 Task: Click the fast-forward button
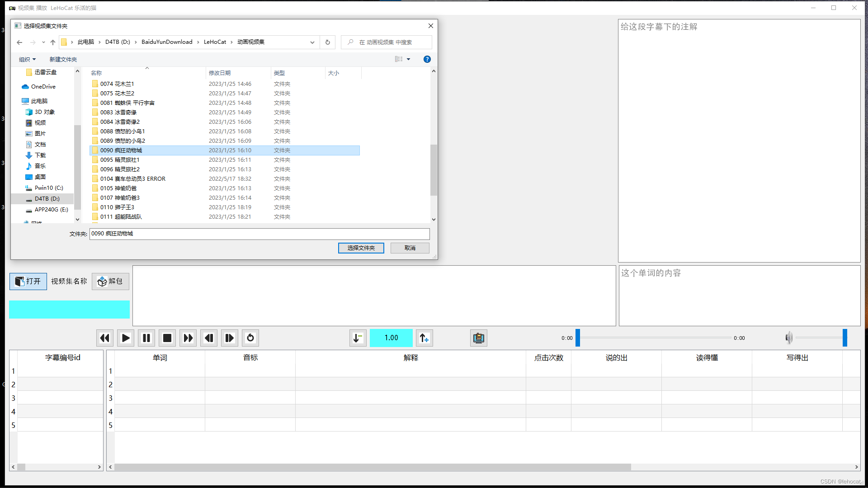point(188,338)
